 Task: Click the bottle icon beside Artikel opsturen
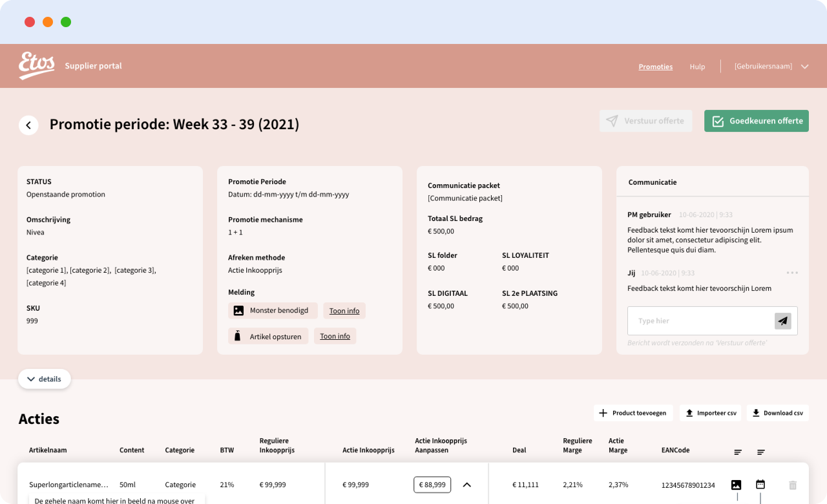click(237, 336)
